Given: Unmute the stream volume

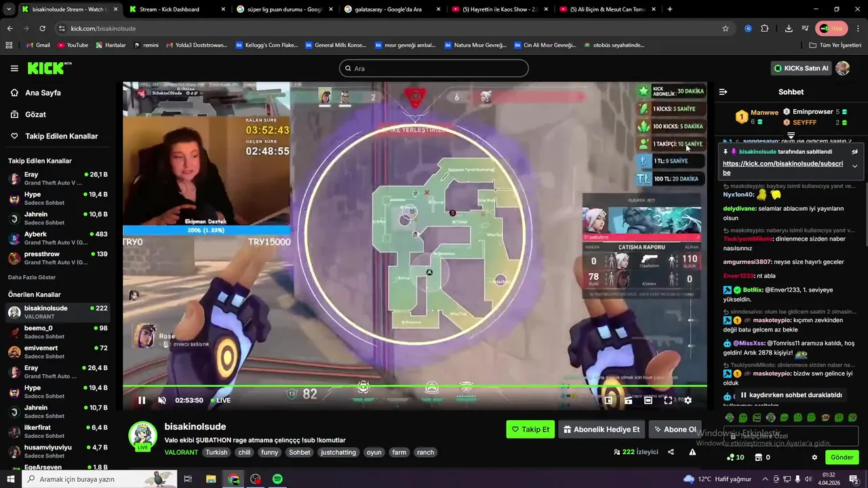Looking at the screenshot, I should point(162,401).
